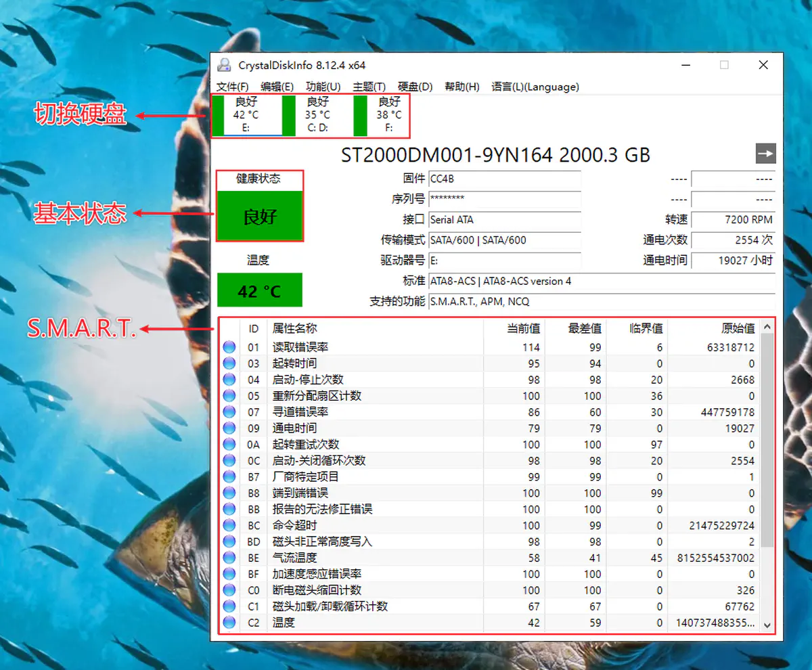The width and height of the screenshot is (812, 670).
Task: Click the 当前值 column header
Action: (514, 329)
